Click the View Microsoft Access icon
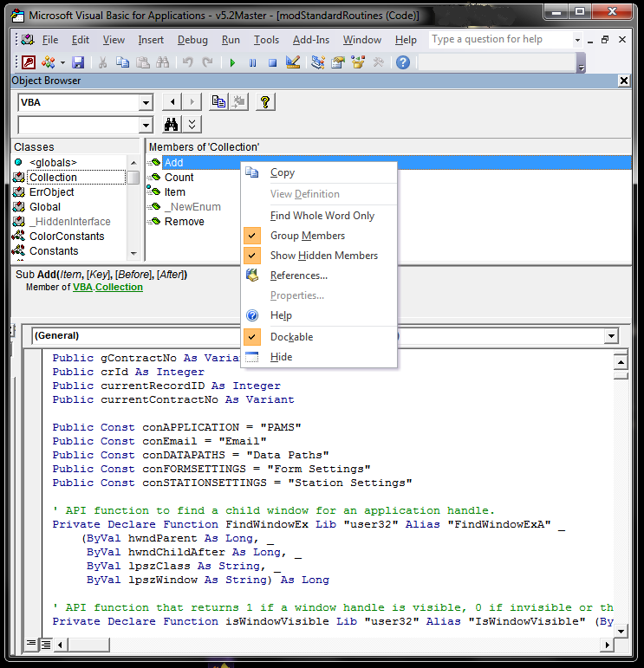Viewport: 644px width, 668px height. pos(29,62)
